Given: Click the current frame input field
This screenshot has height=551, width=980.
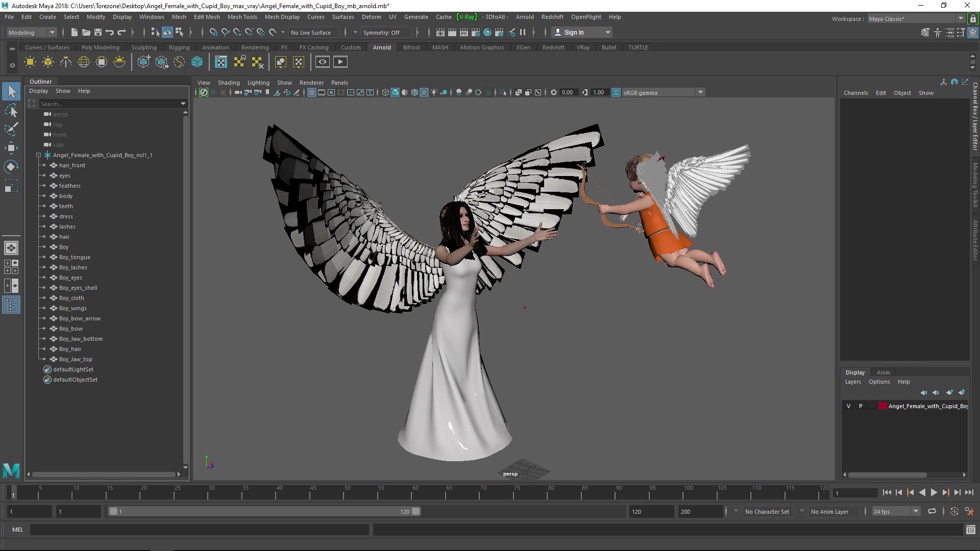Looking at the screenshot, I should pos(855,493).
